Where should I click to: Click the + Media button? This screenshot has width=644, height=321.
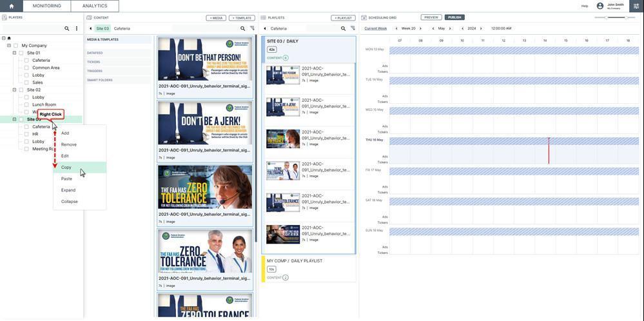coord(216,17)
